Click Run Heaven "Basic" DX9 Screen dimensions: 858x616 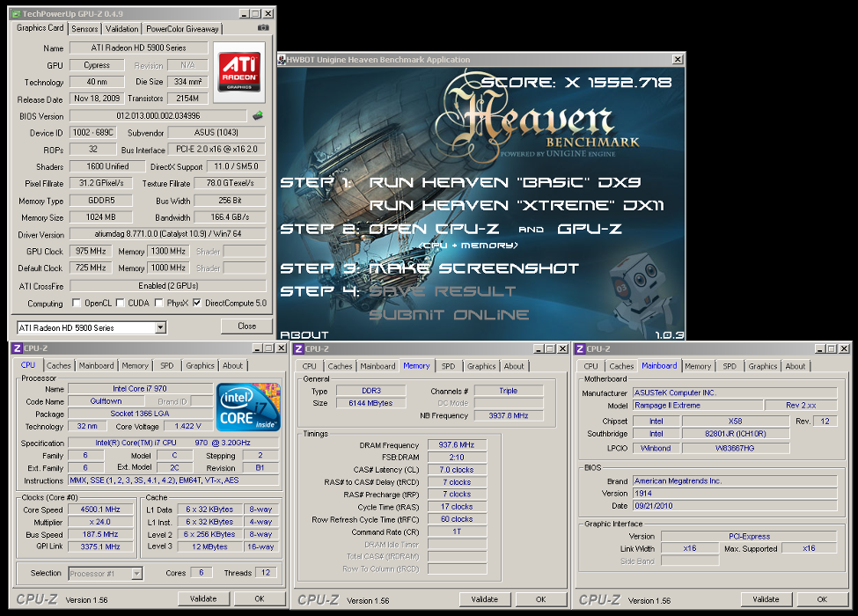504,182
